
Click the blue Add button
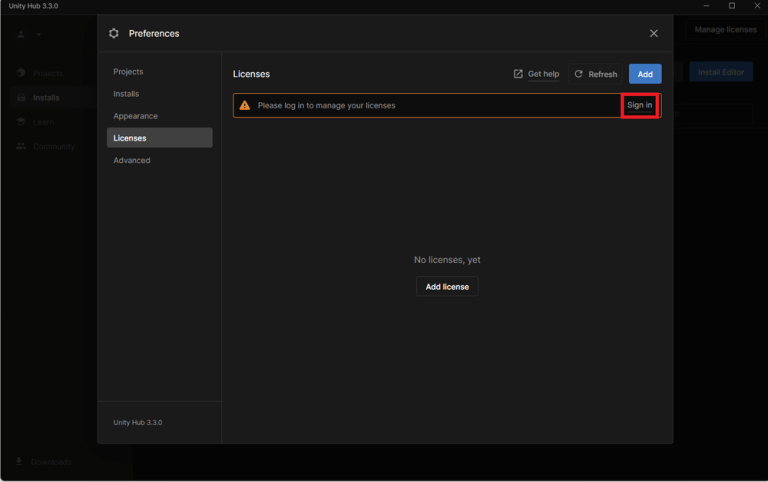645,74
